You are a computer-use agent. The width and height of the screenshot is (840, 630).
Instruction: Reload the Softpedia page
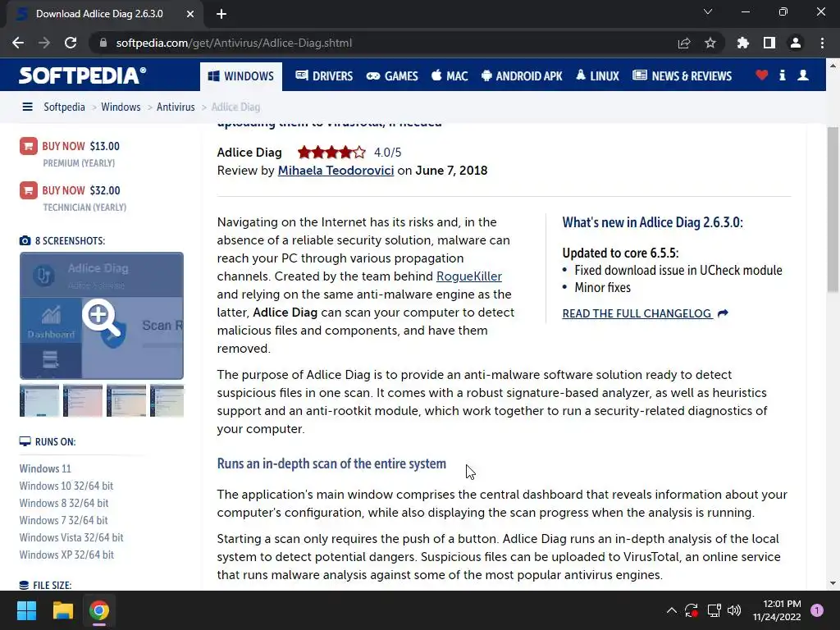(x=71, y=43)
